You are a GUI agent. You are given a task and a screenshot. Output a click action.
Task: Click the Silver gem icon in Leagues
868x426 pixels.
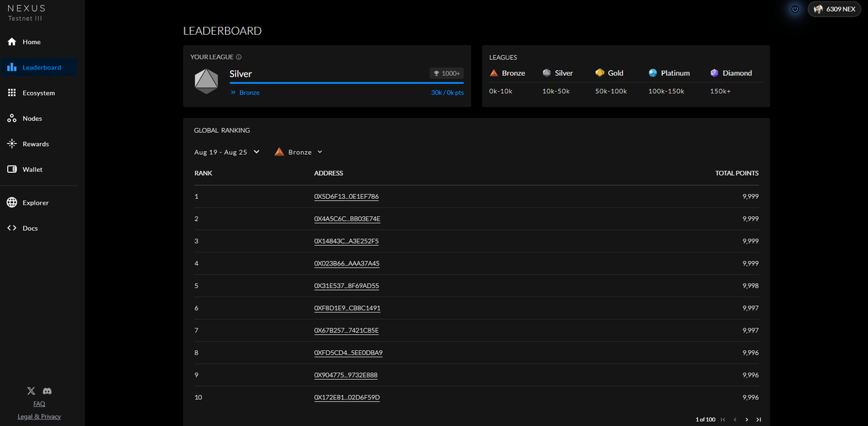tap(547, 73)
